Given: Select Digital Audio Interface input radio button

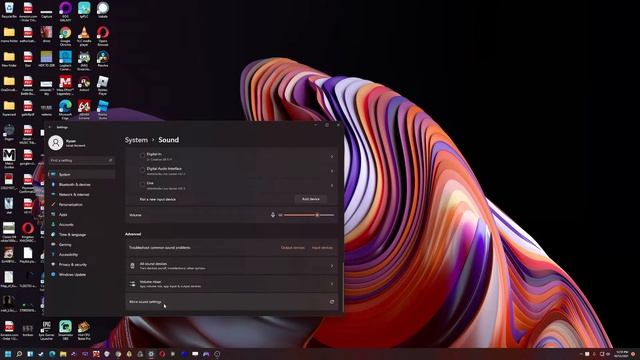Looking at the screenshot, I should (142, 170).
